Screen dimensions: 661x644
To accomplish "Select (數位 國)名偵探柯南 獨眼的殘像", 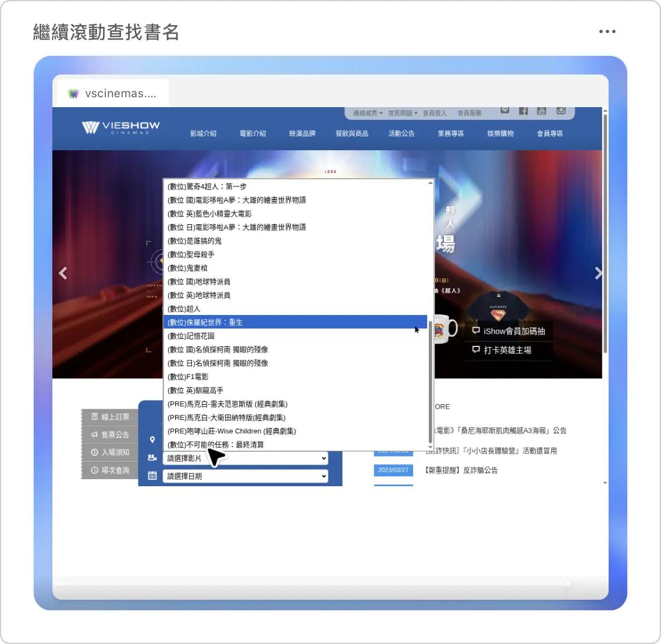I will tap(295, 349).
